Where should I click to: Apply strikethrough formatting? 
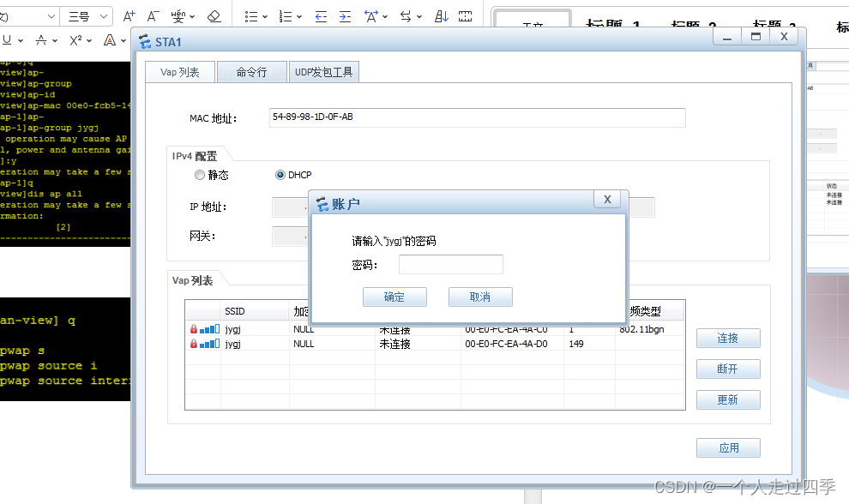tap(41, 40)
